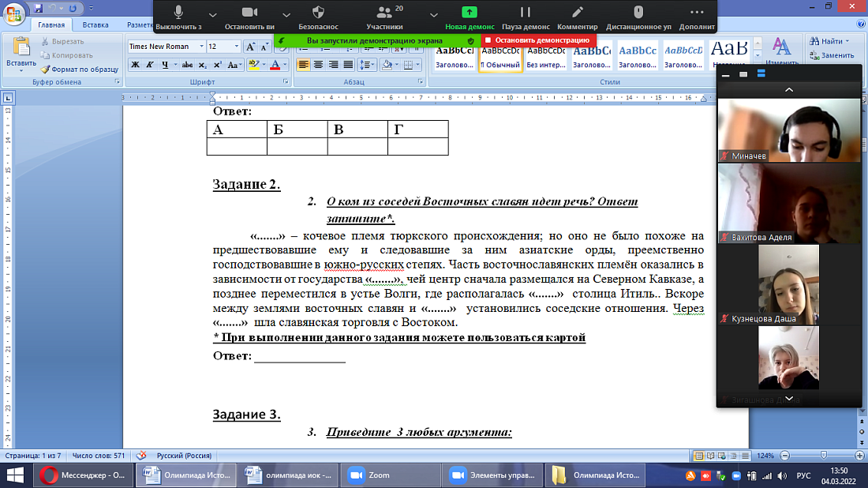Expand the font size dropdown

coord(236,47)
